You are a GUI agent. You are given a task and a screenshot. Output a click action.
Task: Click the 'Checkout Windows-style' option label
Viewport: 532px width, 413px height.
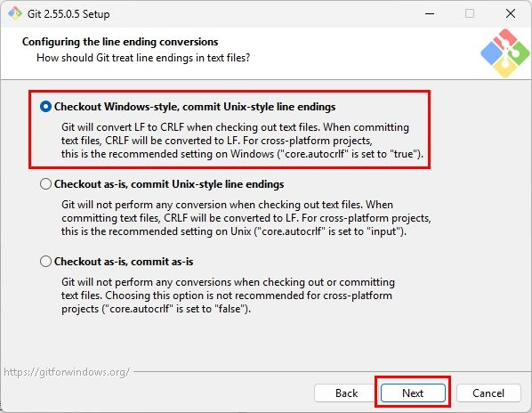pos(195,107)
